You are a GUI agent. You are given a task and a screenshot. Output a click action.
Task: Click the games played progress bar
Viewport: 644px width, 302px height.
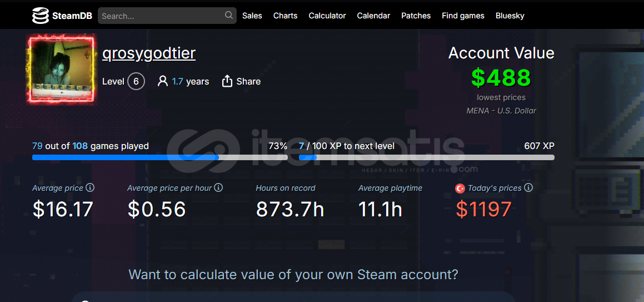click(x=160, y=157)
